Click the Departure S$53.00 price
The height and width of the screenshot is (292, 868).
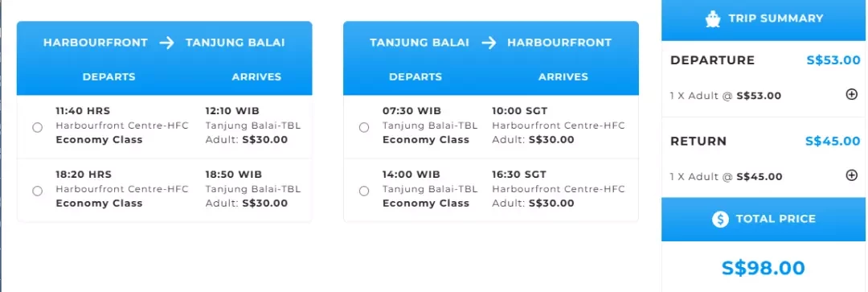point(833,60)
